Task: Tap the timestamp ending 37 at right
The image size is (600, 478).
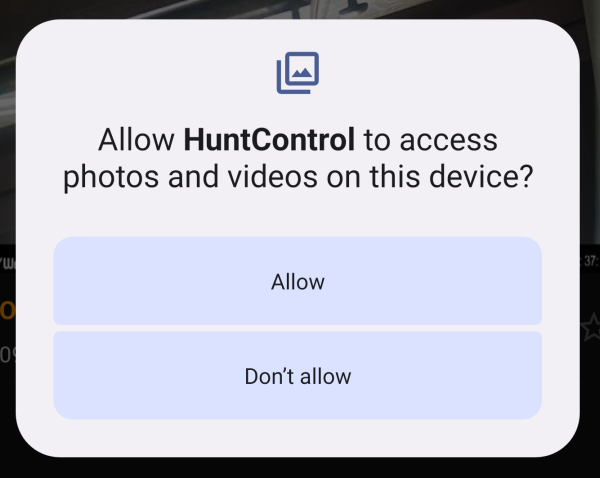Action: (590, 261)
